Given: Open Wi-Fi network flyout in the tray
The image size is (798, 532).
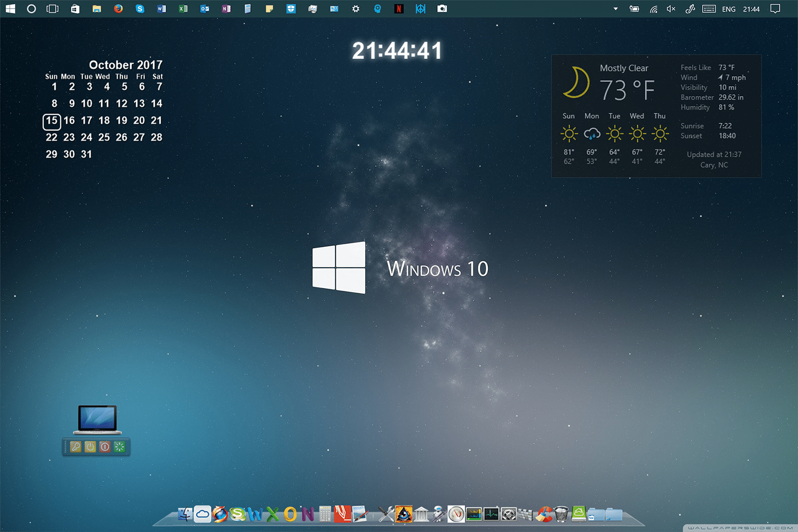Looking at the screenshot, I should [x=653, y=9].
